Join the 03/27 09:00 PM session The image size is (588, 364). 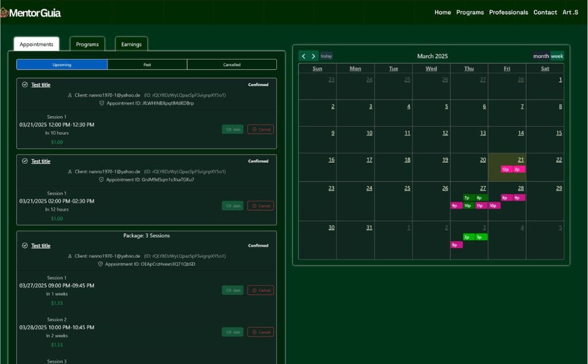point(233,290)
